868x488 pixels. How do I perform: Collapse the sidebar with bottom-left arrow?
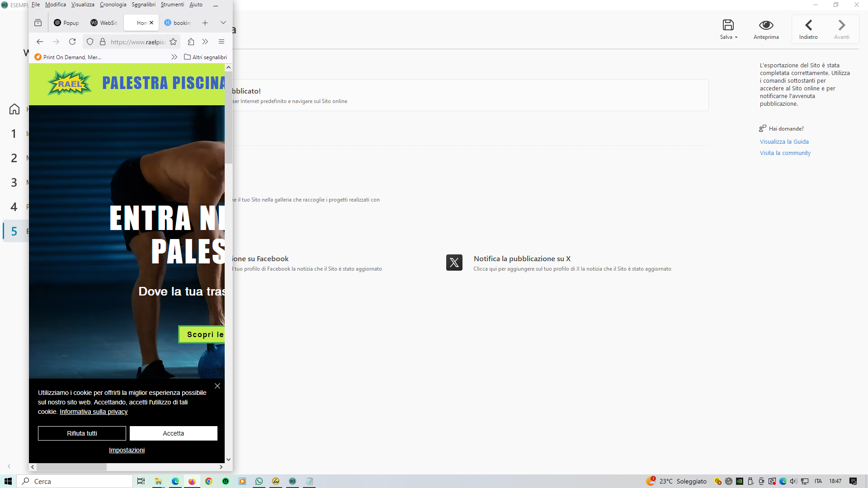(9, 466)
